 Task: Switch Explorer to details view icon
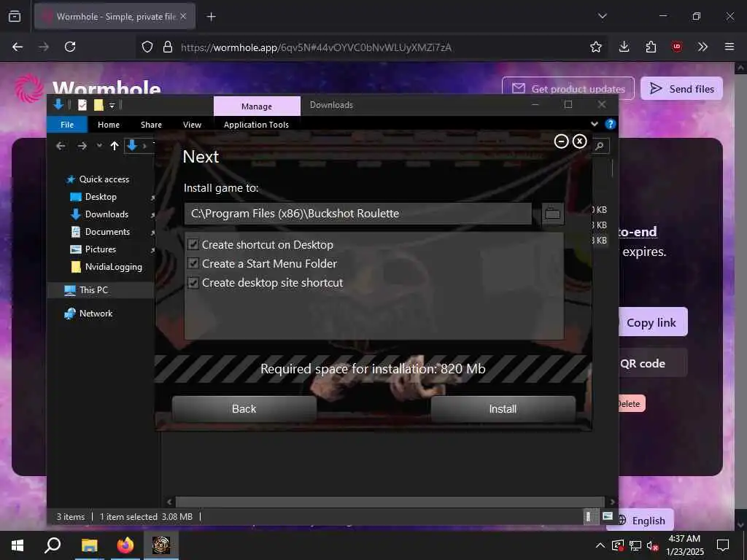coord(589,517)
